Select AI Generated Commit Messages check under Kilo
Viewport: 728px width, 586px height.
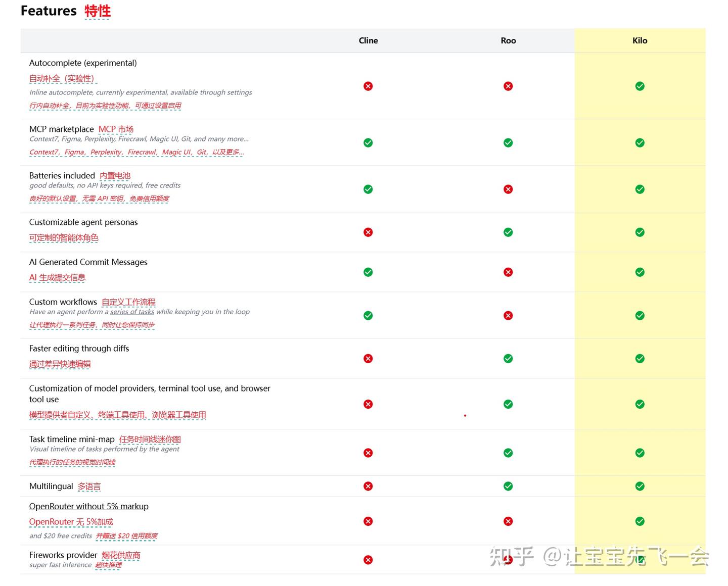640,272
